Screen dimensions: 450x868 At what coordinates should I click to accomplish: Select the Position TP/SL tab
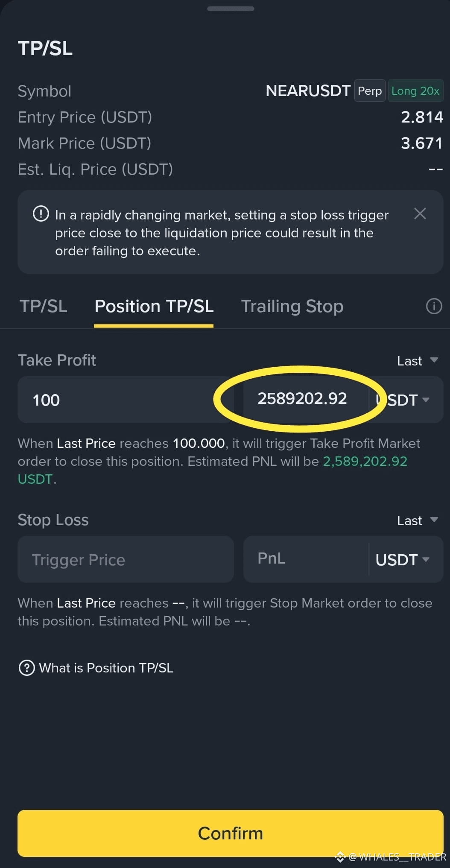[154, 306]
